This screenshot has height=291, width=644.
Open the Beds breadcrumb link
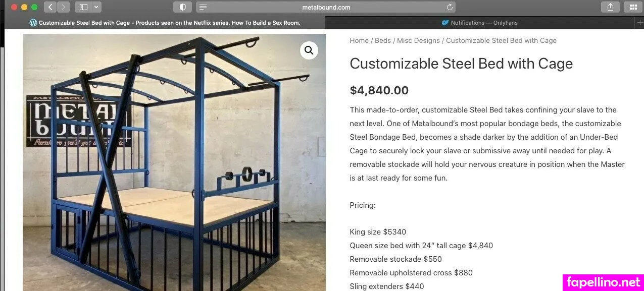pyautogui.click(x=383, y=40)
